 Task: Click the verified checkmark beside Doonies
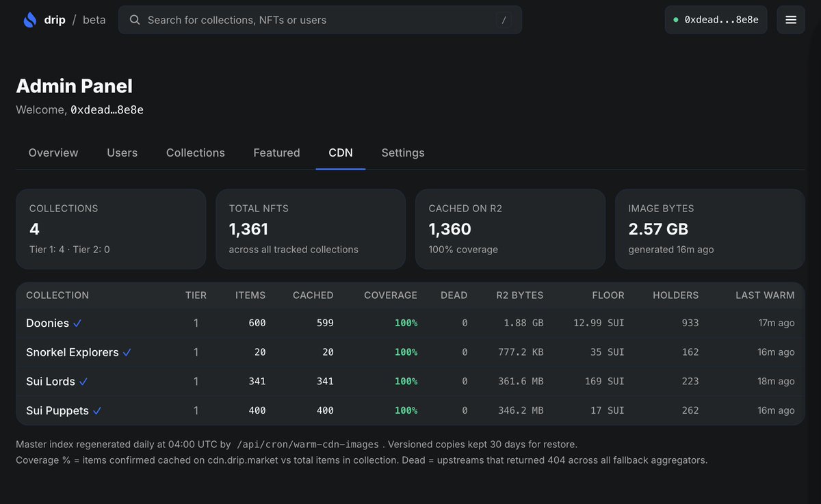coord(78,323)
